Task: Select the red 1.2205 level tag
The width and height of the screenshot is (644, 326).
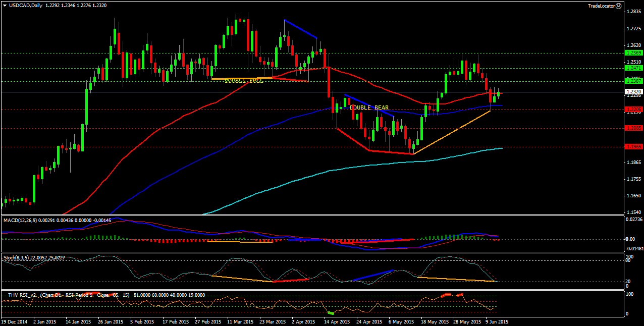Action: [x=633, y=109]
